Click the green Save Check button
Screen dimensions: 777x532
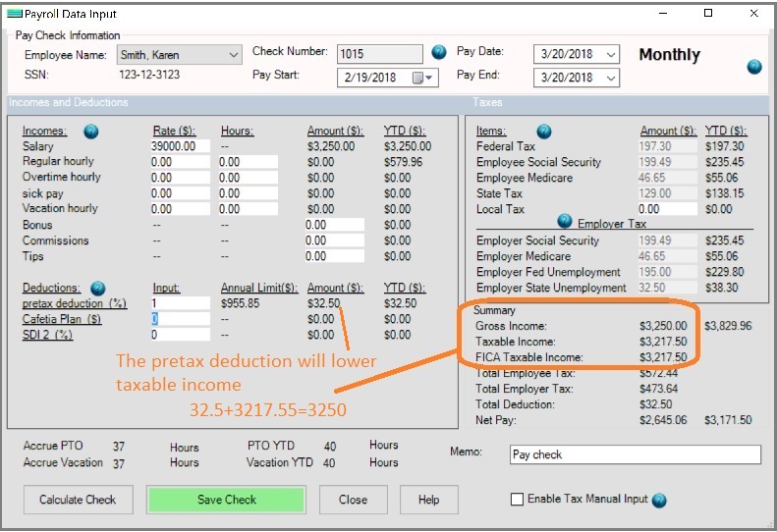pos(226,500)
